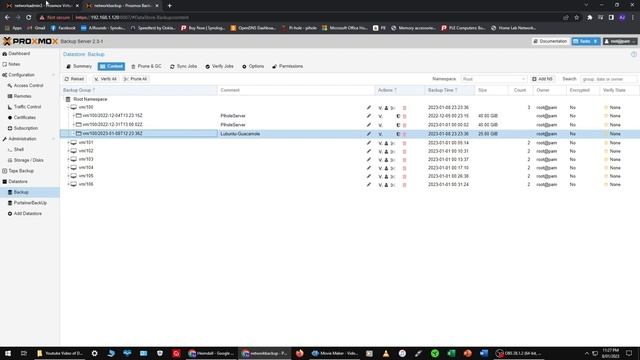The height and width of the screenshot is (360, 640).
Task: Open the root@pam user menu
Action: coord(620,41)
